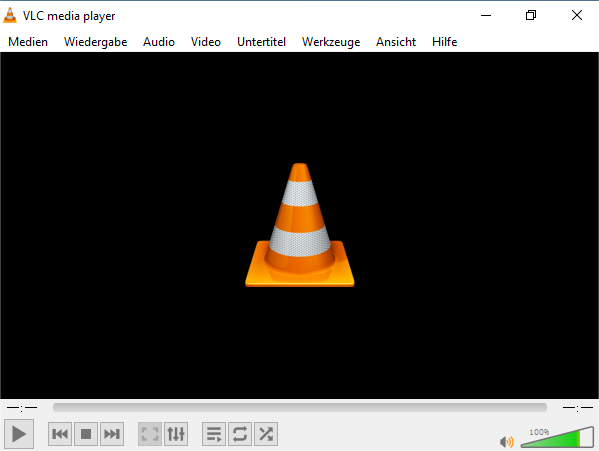Close the VLC media player window
This screenshot has width=599, height=451.
[x=577, y=15]
